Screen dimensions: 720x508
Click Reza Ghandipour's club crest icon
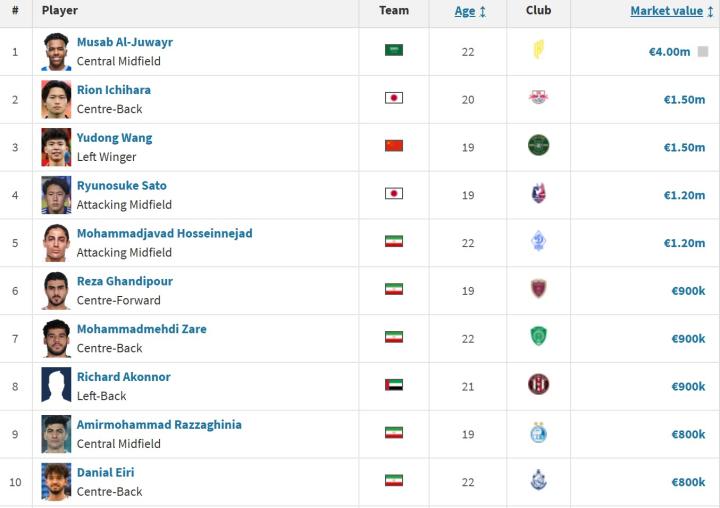point(538,289)
